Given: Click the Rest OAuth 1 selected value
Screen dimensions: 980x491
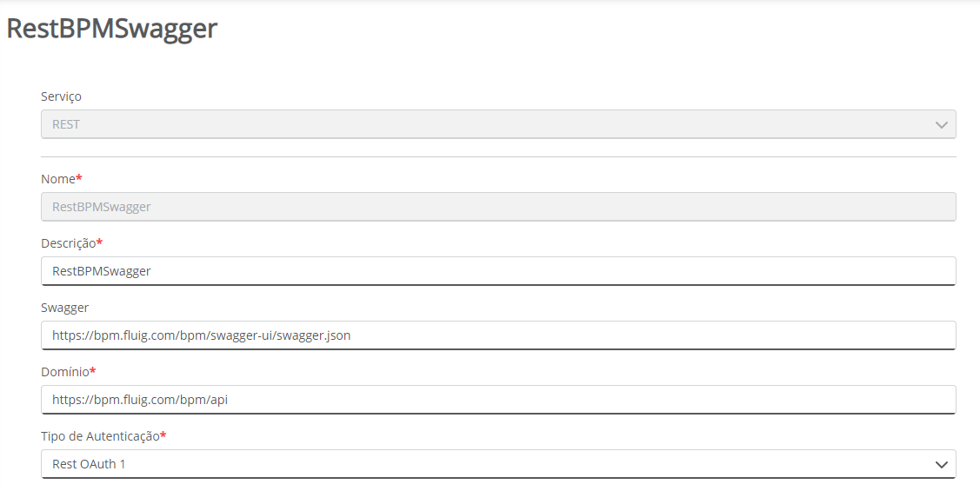Looking at the screenshot, I should (x=89, y=464).
